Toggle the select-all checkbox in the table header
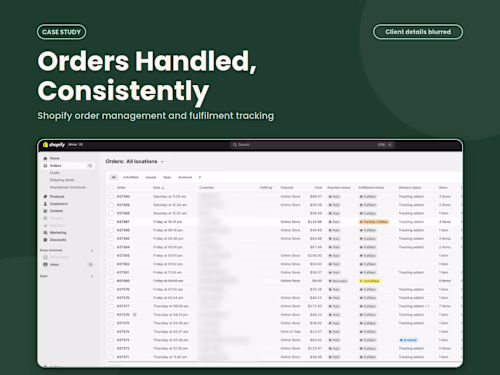The height and width of the screenshot is (375, 500). pyautogui.click(x=111, y=188)
